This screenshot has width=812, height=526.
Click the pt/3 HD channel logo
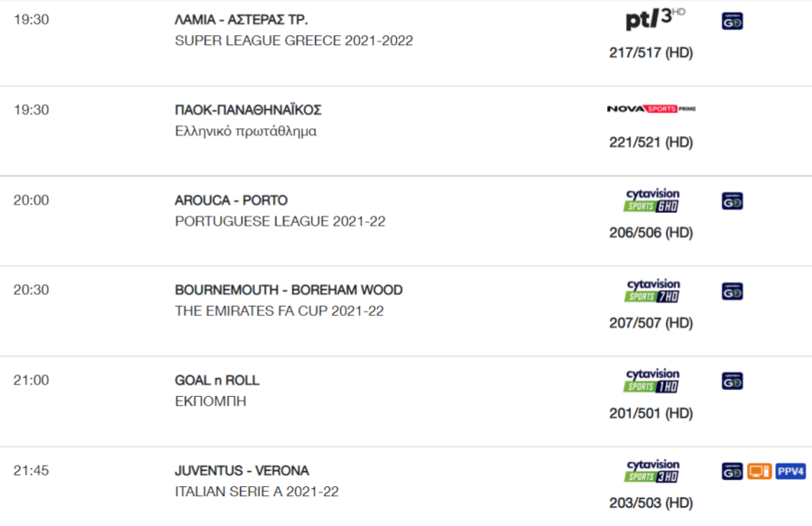pyautogui.click(x=655, y=19)
